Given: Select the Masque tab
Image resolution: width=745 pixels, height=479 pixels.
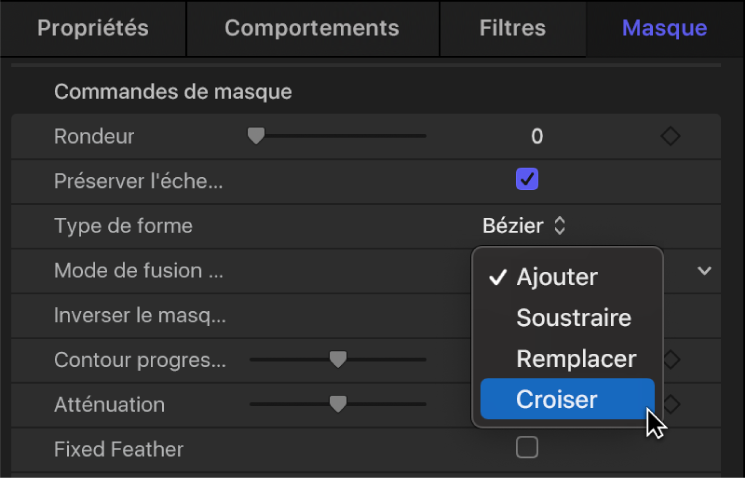Looking at the screenshot, I should coord(664,28).
